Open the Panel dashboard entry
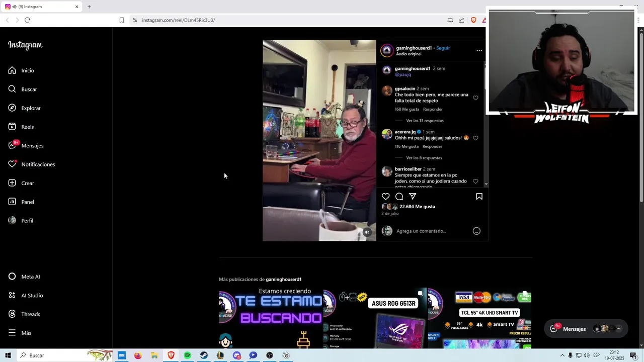Image resolution: width=644 pixels, height=362 pixels. 21,202
